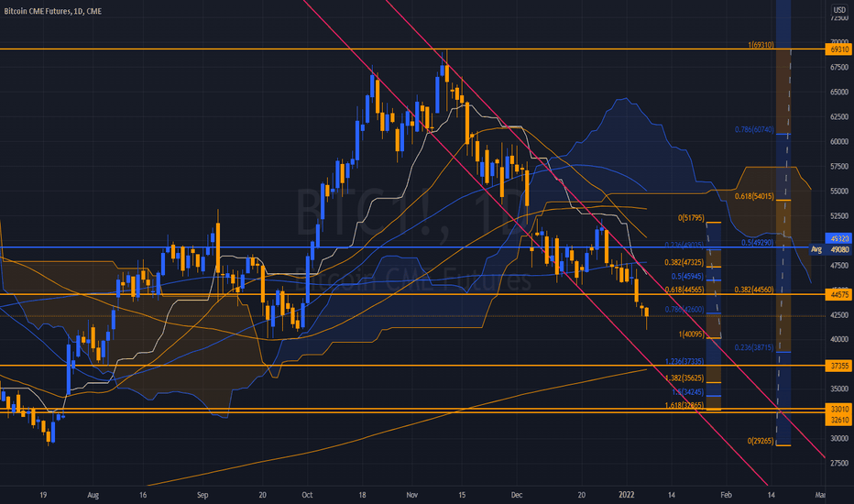The height and width of the screenshot is (504, 854).
Task: Click the 62500 price scale value
Action: click(x=838, y=116)
